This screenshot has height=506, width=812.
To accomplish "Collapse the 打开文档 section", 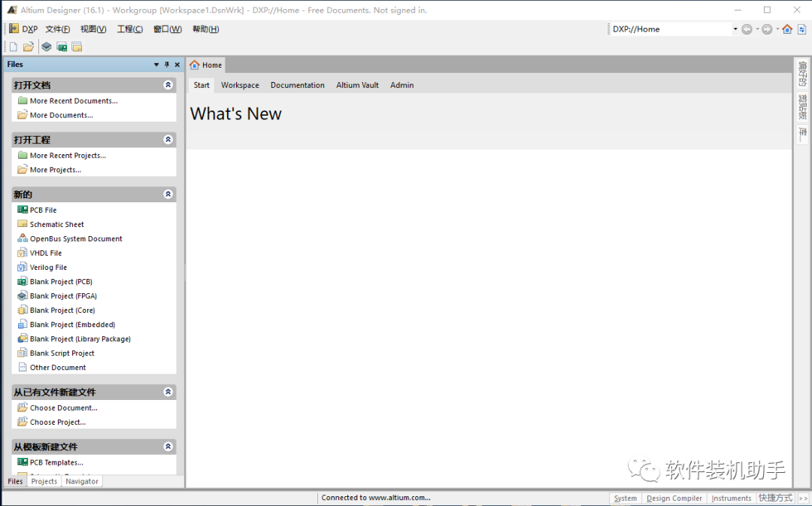I will point(168,85).
